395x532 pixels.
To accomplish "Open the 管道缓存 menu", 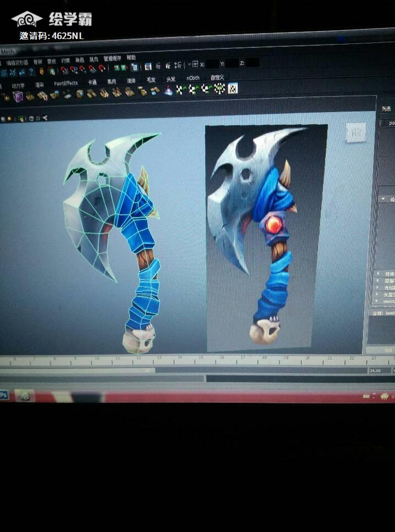I will [x=112, y=58].
